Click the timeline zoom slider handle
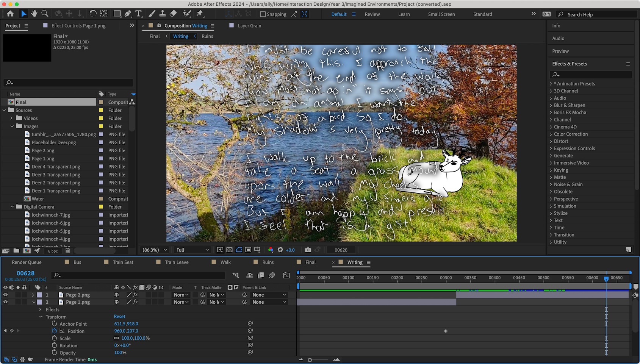Viewport: 640px width, 364px height. tap(310, 360)
